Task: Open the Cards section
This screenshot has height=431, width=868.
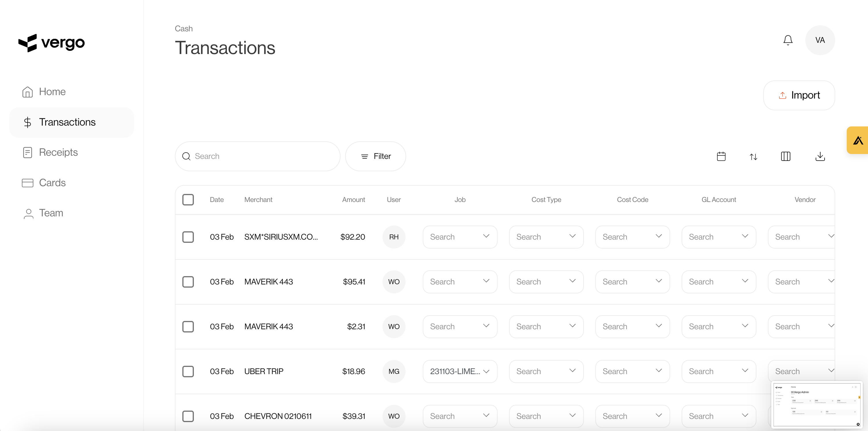Action: point(52,182)
